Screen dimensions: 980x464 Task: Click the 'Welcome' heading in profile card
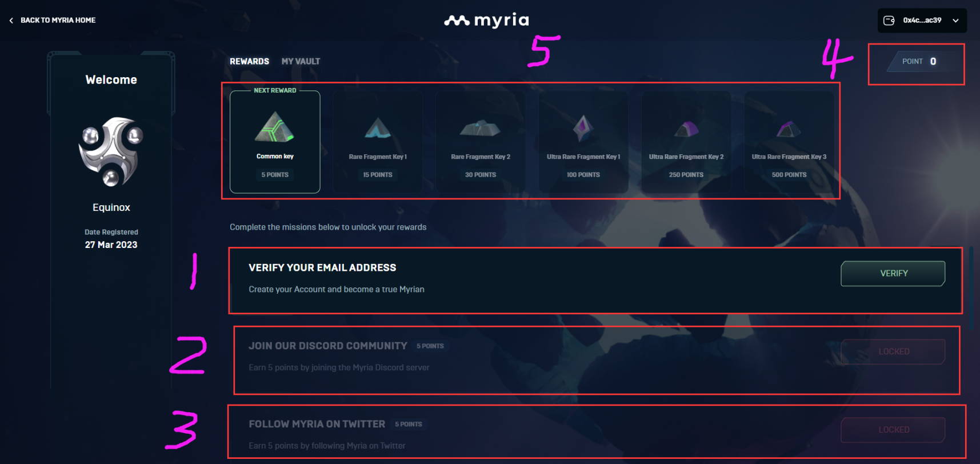coord(111,80)
